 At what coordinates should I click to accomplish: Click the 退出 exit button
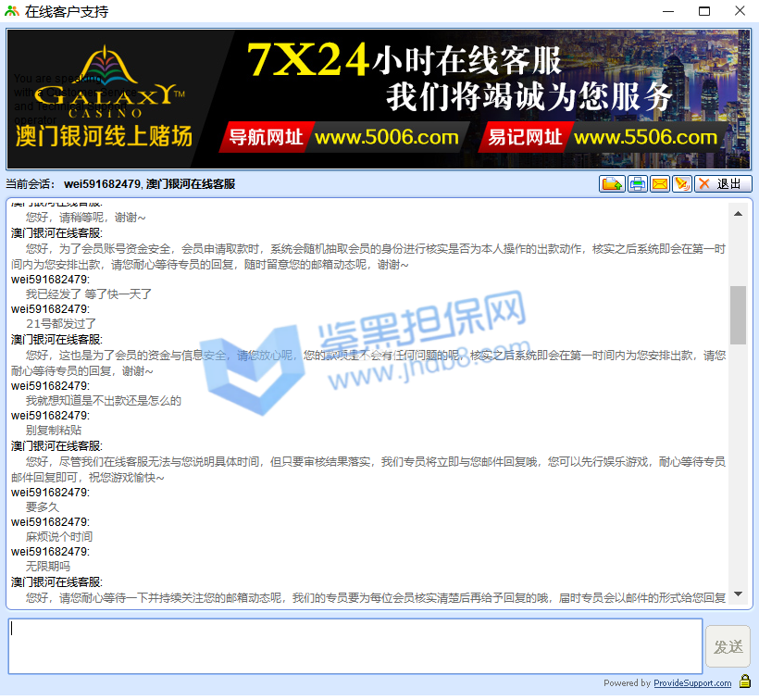723,184
